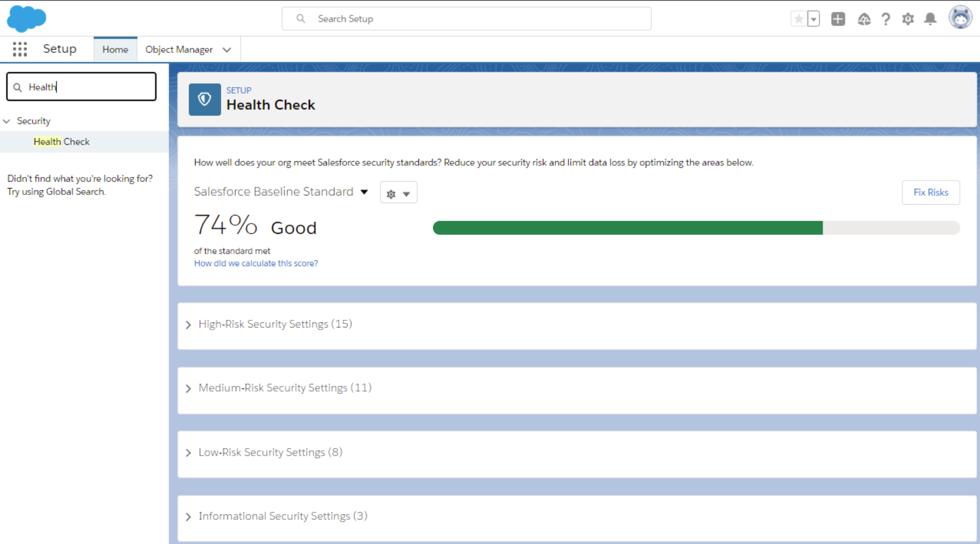Switch to the Home tab
The width and height of the screenshot is (980, 544).
coord(115,50)
